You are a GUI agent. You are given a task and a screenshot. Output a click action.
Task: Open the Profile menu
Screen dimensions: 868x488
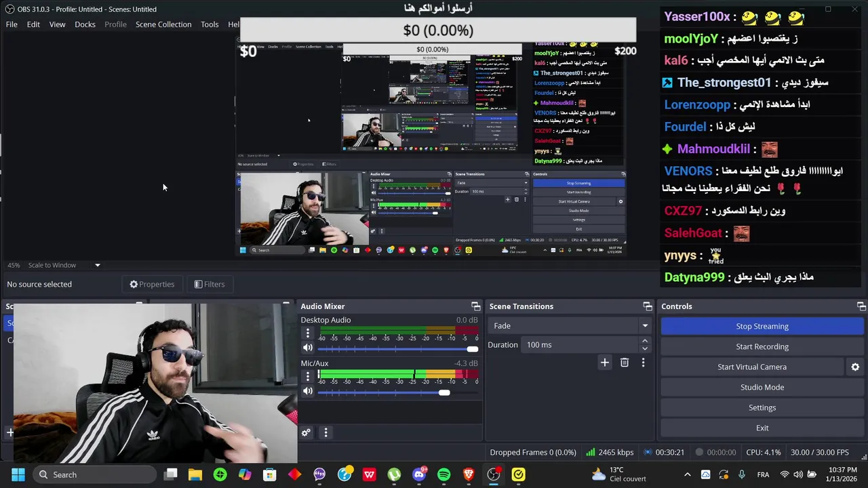pos(115,24)
